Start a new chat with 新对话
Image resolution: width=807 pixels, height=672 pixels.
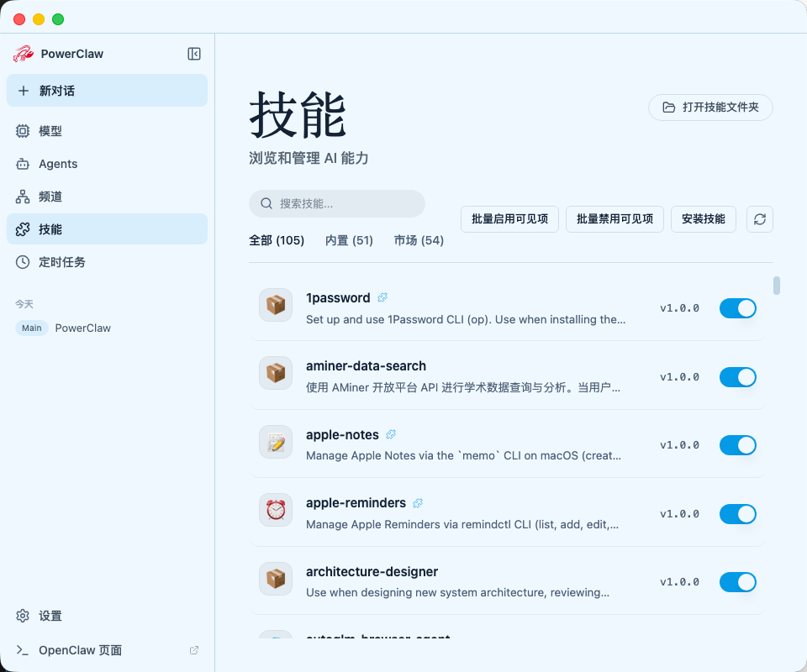(107, 90)
